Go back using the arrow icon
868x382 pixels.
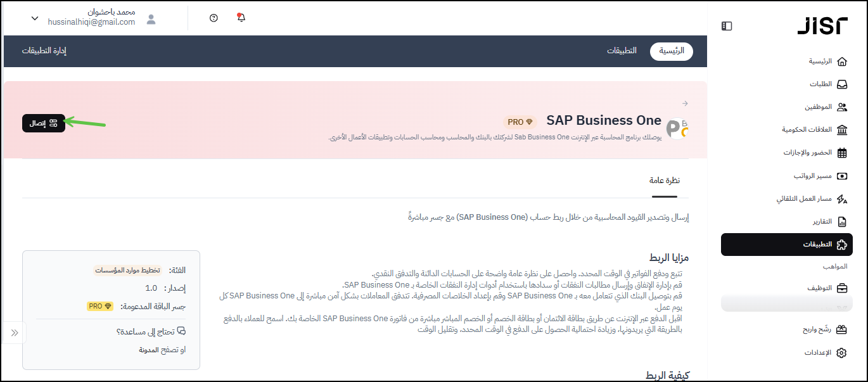[x=685, y=103]
